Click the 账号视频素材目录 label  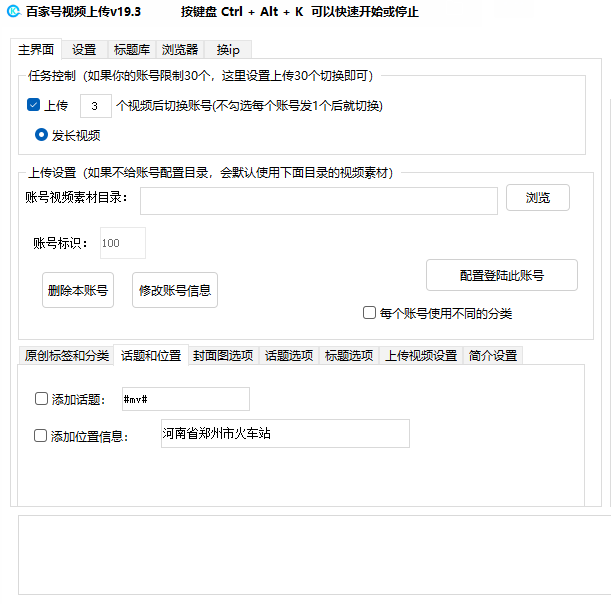click(x=76, y=198)
